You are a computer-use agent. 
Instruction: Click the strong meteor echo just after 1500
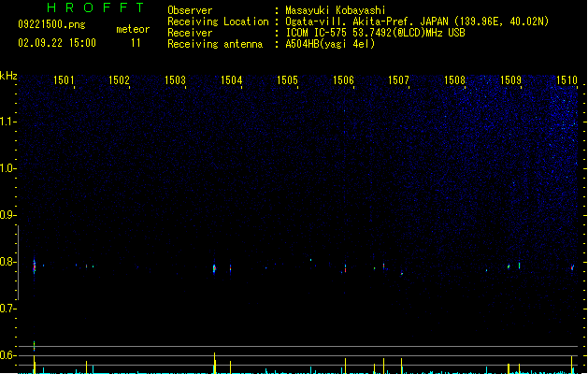point(35,266)
